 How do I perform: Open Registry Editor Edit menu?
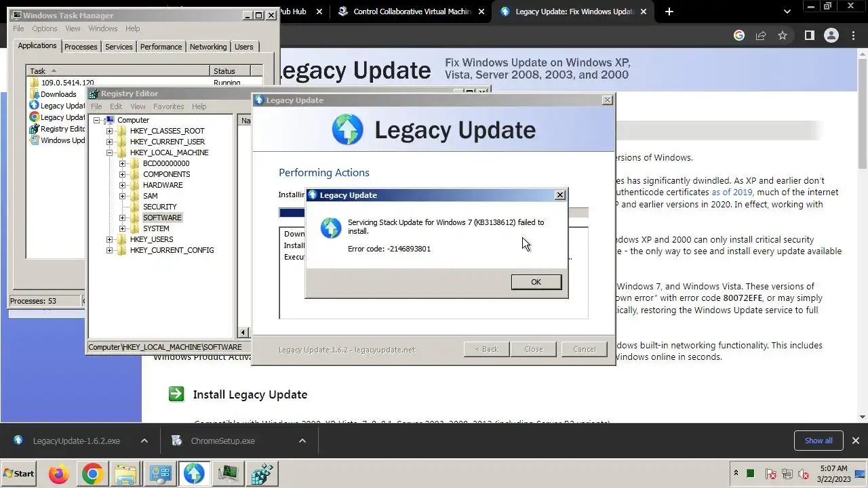point(116,106)
